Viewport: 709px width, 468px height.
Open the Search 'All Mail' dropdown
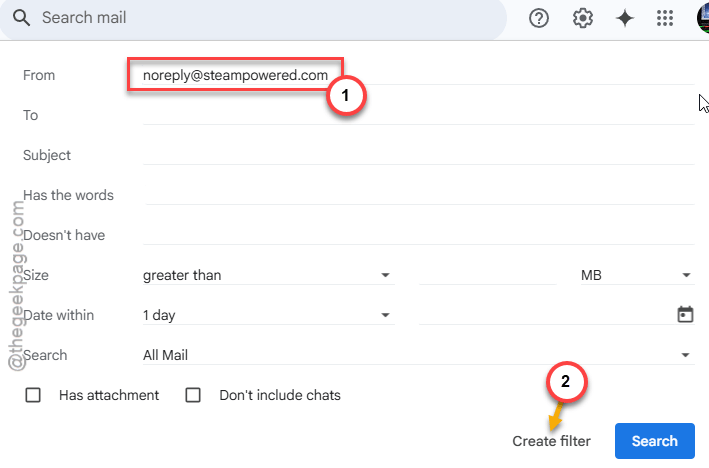(418, 355)
